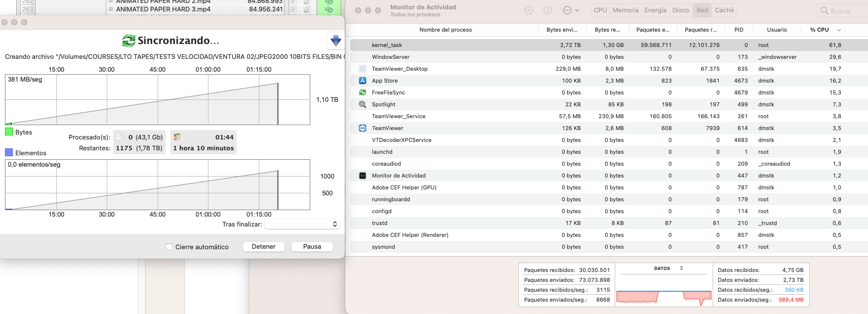
Task: Toggle checkbox on ANIMATED PAPER HARD 3.mp4 row
Action: pyautogui.click(x=293, y=9)
